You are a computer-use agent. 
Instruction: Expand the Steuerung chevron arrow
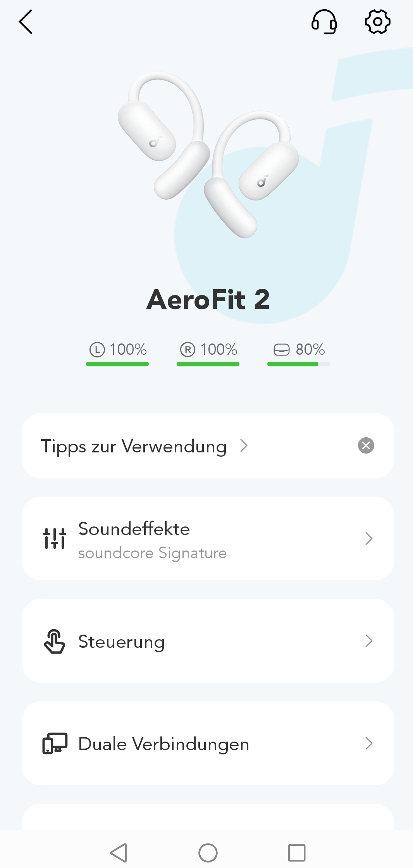[368, 641]
